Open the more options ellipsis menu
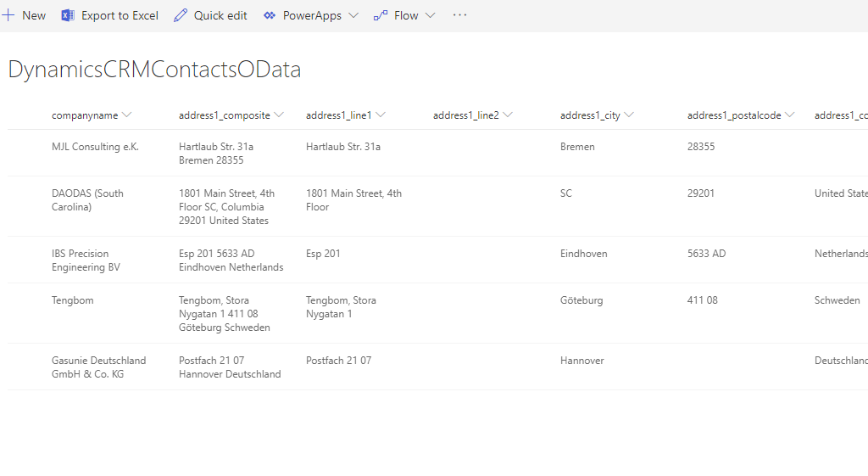 (459, 15)
